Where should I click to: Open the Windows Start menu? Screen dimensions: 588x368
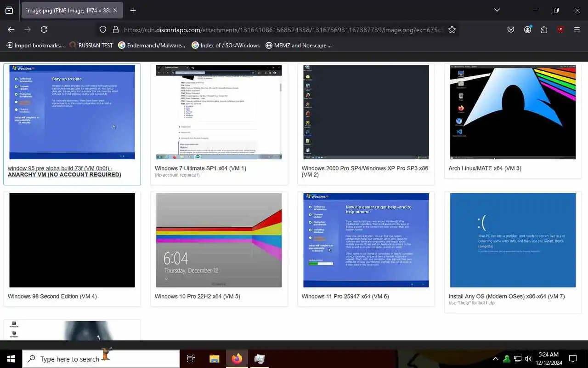pyautogui.click(x=11, y=359)
